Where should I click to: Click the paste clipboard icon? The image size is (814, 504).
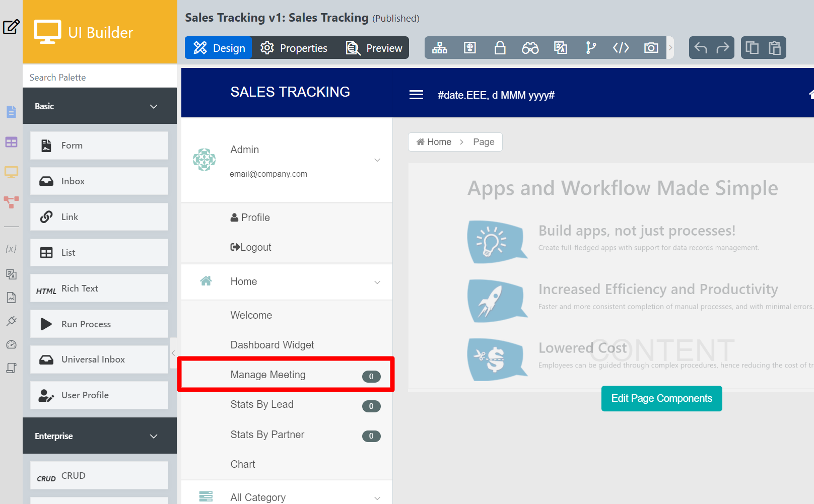(774, 48)
